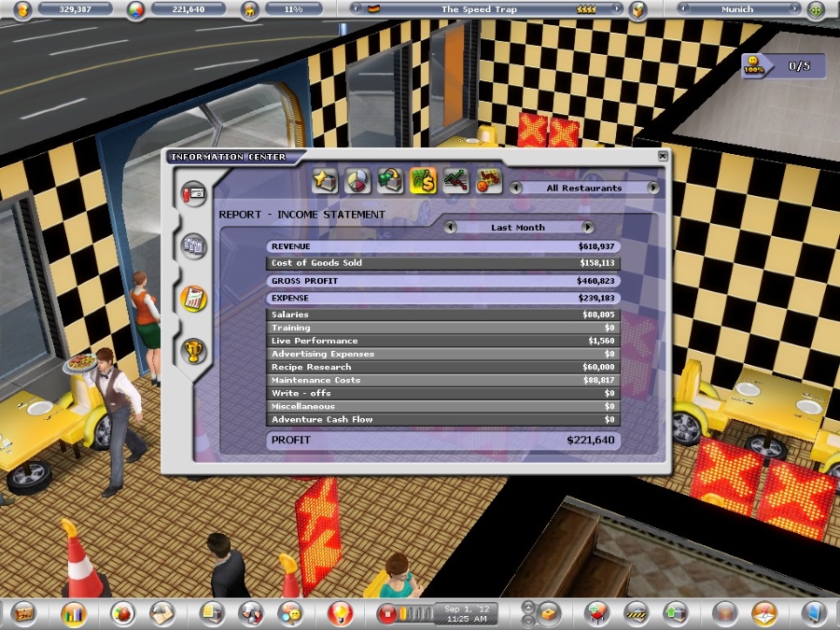Image resolution: width=840 pixels, height=630 pixels.
Task: Open the food ingredients icon
Action: [x=122, y=613]
